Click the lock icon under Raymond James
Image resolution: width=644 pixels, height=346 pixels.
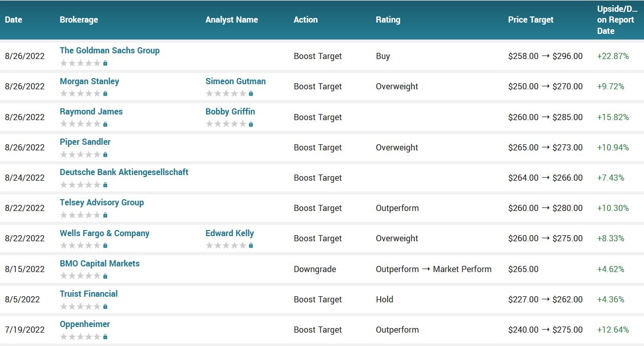click(x=105, y=124)
